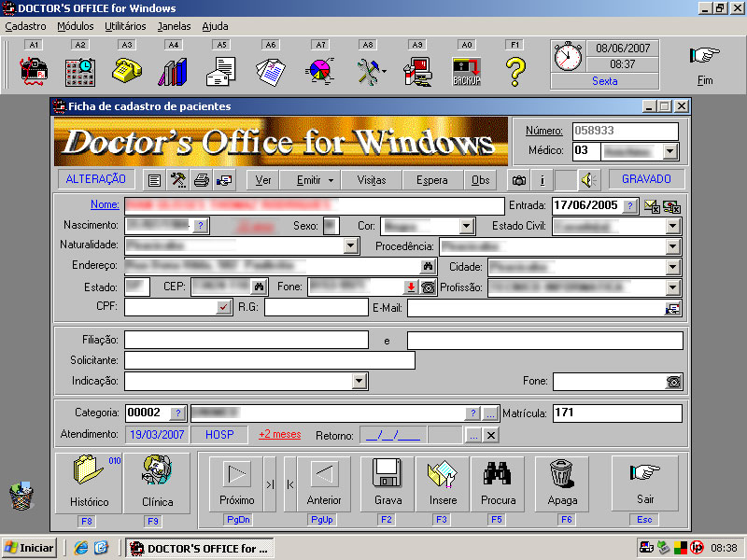Exit form with Sair button
The width and height of the screenshot is (747, 560).
coord(645,483)
